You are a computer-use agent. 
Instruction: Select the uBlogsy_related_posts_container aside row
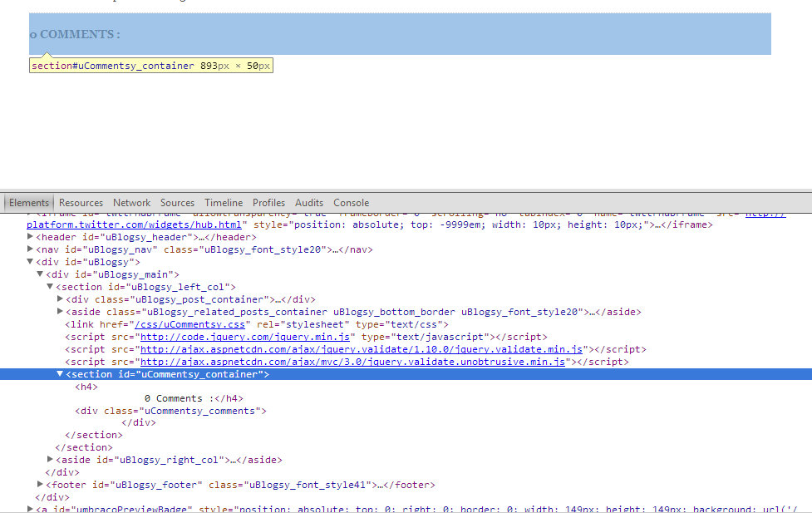[353, 312]
